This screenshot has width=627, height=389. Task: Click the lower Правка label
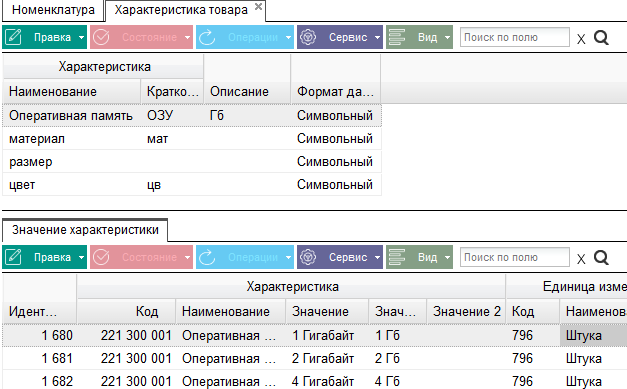click(52, 257)
